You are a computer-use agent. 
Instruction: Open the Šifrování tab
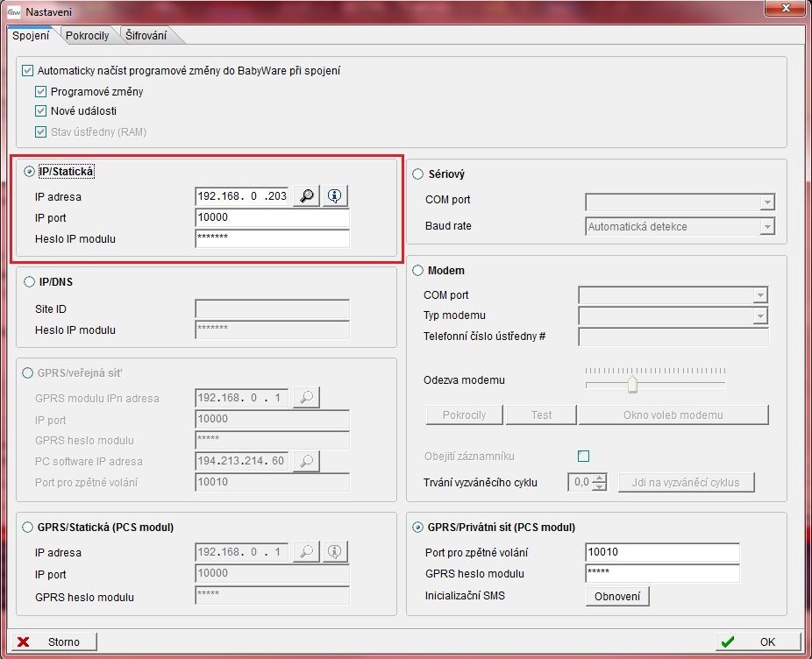149,36
